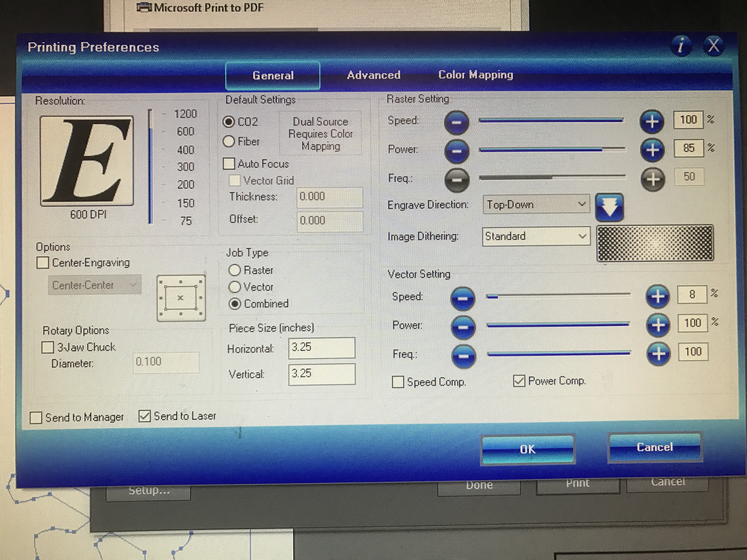Click the Raster Power value field
The height and width of the screenshot is (560, 747).
click(x=689, y=148)
